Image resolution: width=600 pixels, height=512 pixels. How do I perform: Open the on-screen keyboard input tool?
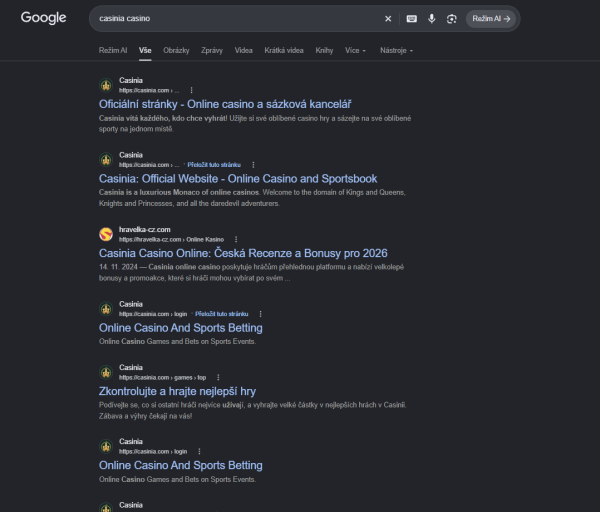[x=412, y=19]
